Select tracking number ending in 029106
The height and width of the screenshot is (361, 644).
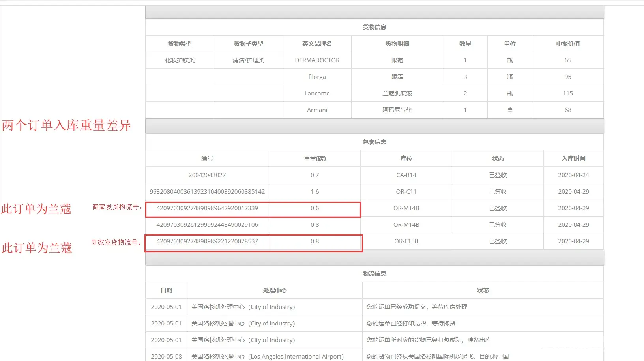pos(207,225)
